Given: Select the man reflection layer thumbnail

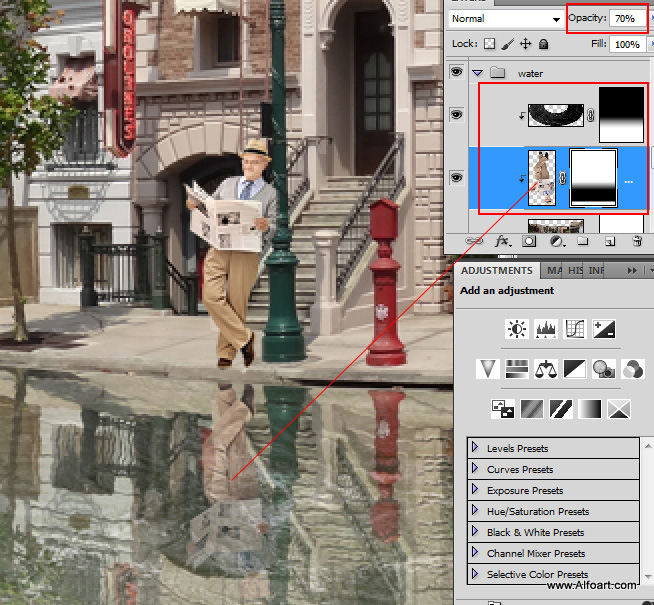Looking at the screenshot, I should (x=542, y=178).
